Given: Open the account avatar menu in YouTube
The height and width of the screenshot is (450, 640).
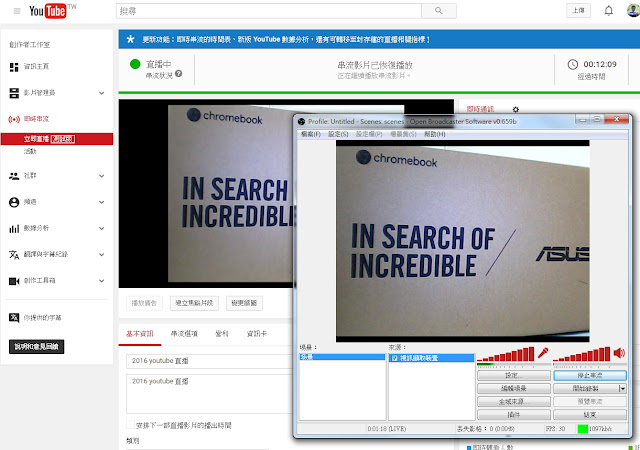Looking at the screenshot, I should point(633,11).
